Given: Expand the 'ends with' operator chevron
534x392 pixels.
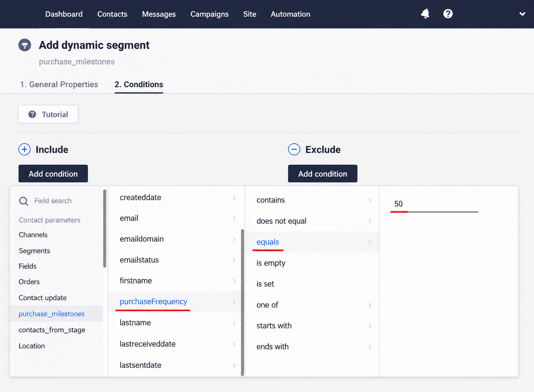Looking at the screenshot, I should click(370, 347).
